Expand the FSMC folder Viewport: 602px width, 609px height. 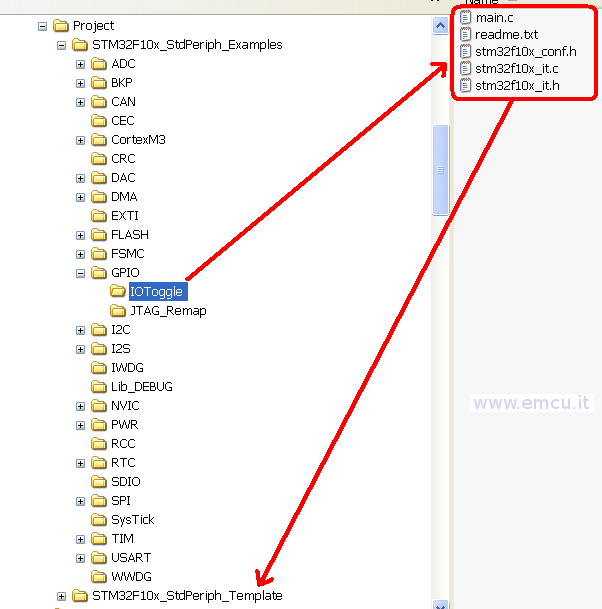[x=80, y=254]
